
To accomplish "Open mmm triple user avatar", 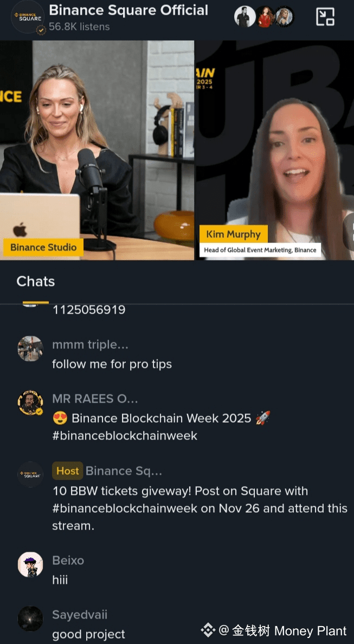I will click(30, 349).
